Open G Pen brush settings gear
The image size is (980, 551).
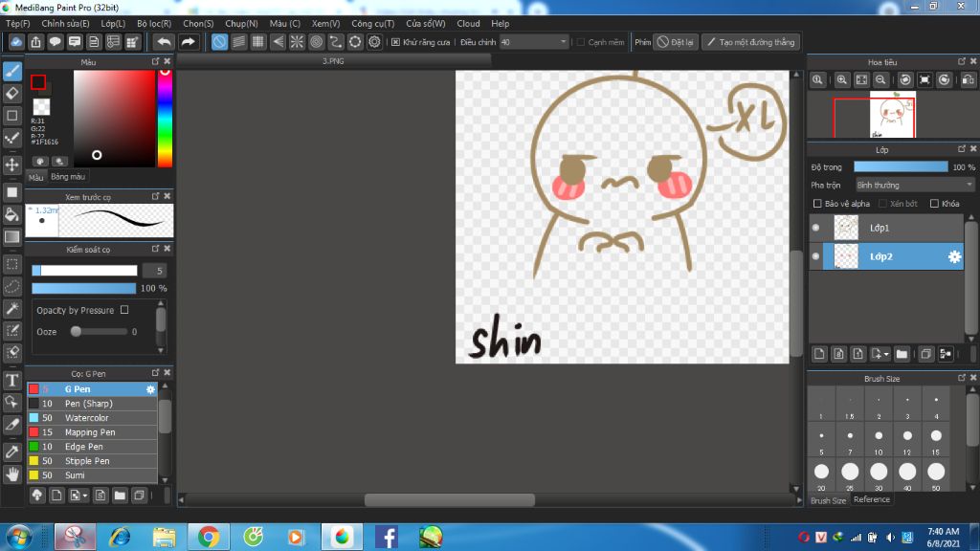pyautogui.click(x=150, y=389)
